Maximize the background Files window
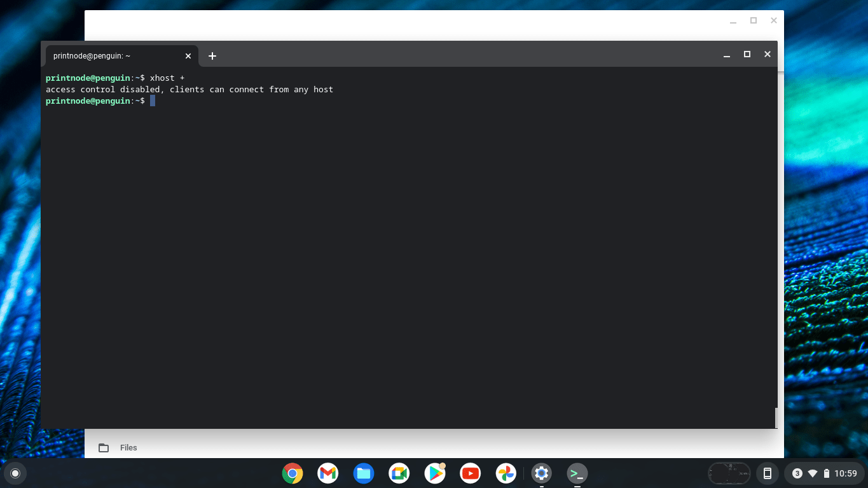 (754, 20)
